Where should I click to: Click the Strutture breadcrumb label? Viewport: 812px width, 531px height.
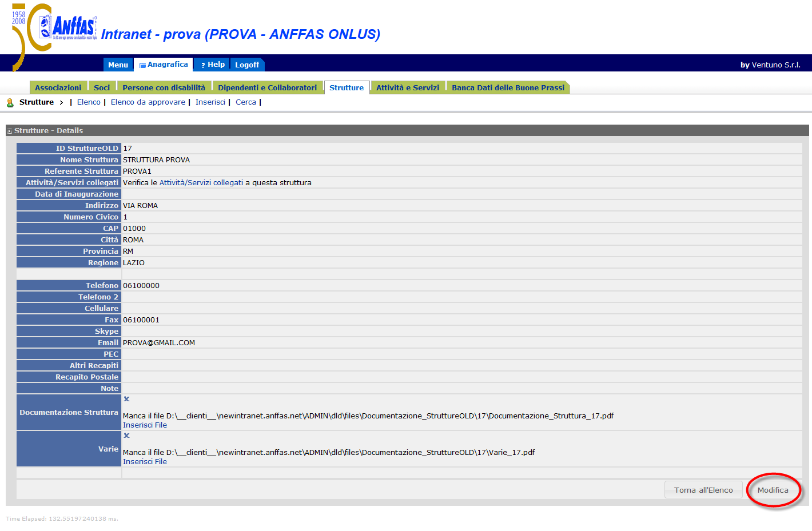[37, 102]
